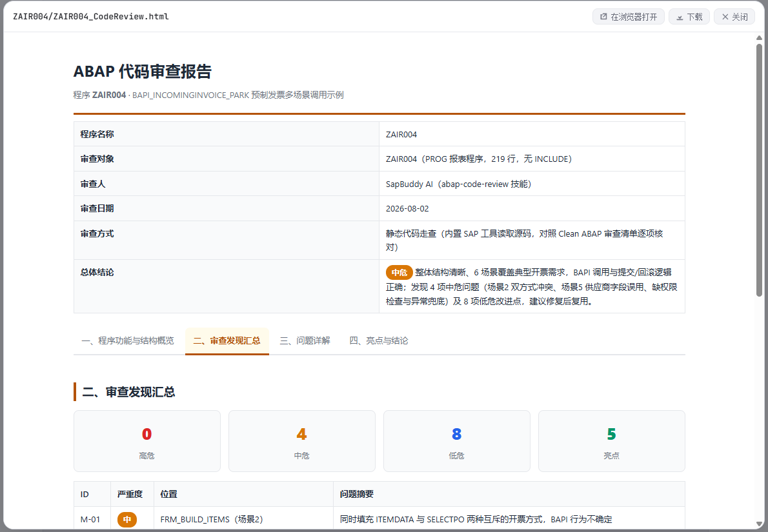Open the report with 在浏览器打开 button
Viewport: 768px width, 532px height.
pyautogui.click(x=629, y=17)
